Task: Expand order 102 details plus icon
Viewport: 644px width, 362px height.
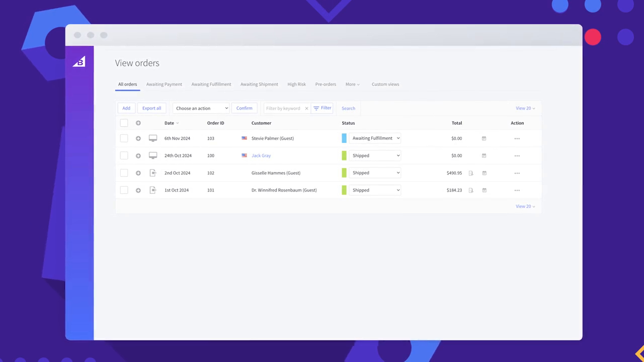Action: coord(138,173)
